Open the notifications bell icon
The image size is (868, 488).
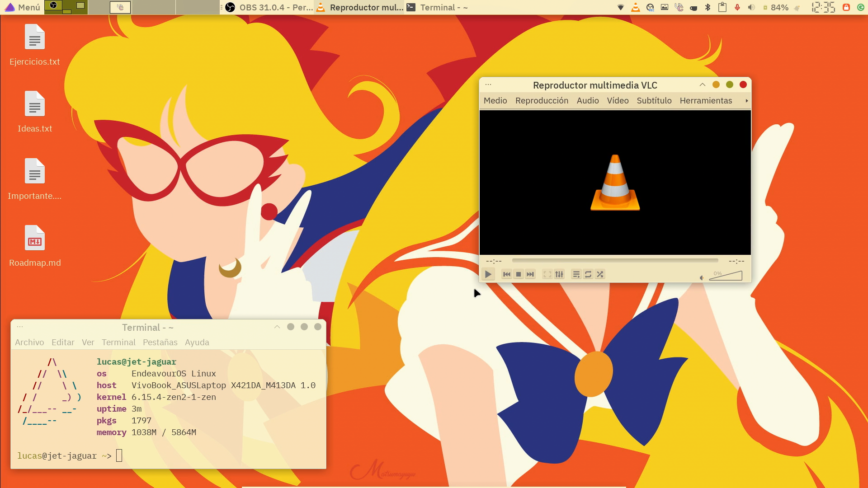pyautogui.click(x=797, y=8)
